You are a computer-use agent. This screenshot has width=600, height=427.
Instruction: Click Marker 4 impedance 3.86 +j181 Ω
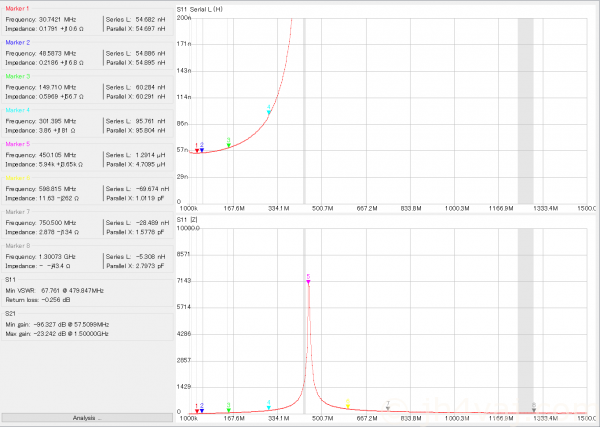pyautogui.click(x=57, y=130)
